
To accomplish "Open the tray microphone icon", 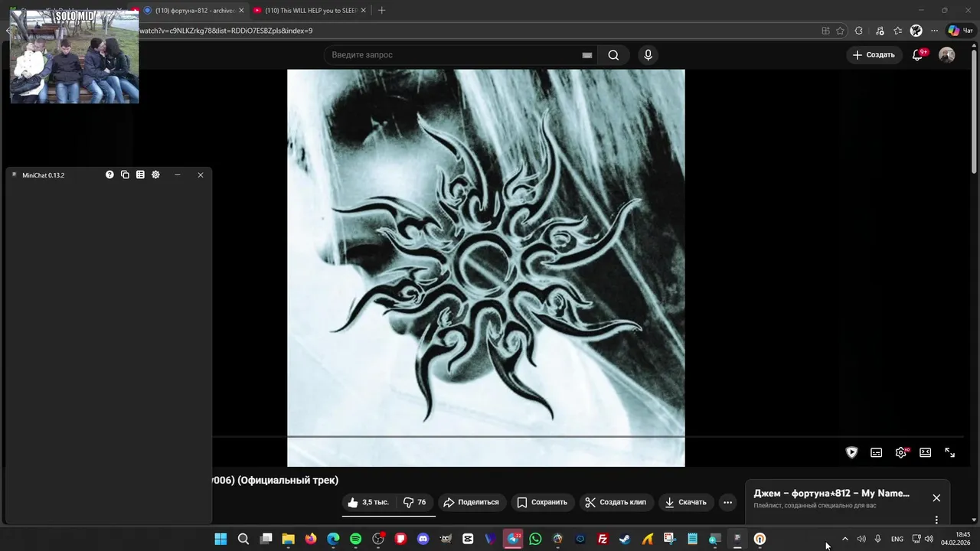I will click(x=877, y=539).
